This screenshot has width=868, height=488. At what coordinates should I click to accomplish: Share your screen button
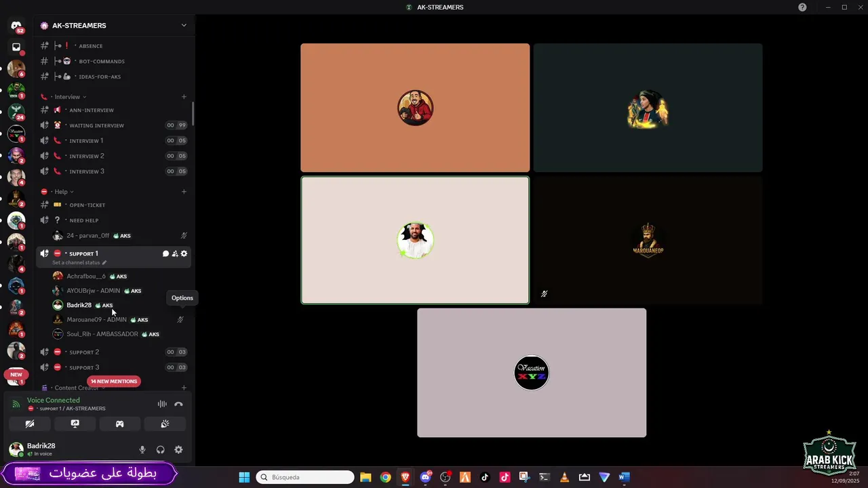[75, 424]
